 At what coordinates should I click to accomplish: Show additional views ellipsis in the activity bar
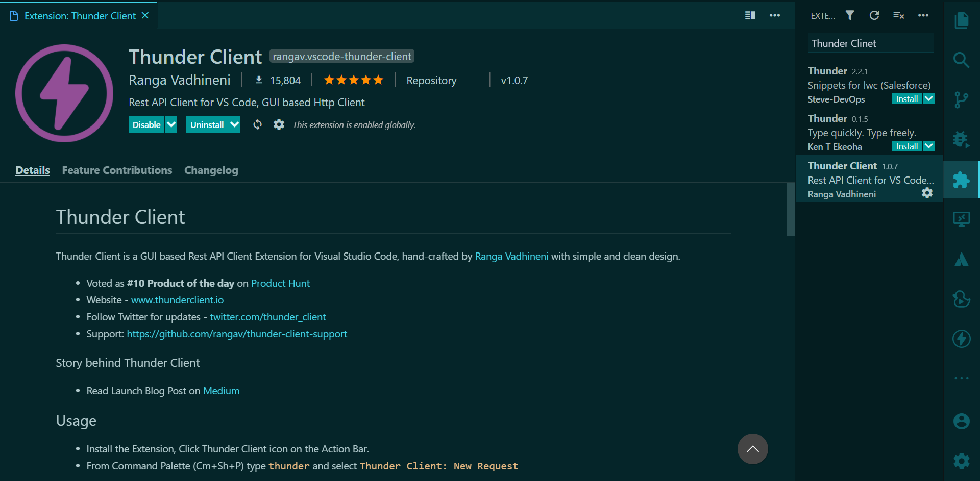pos(962,378)
